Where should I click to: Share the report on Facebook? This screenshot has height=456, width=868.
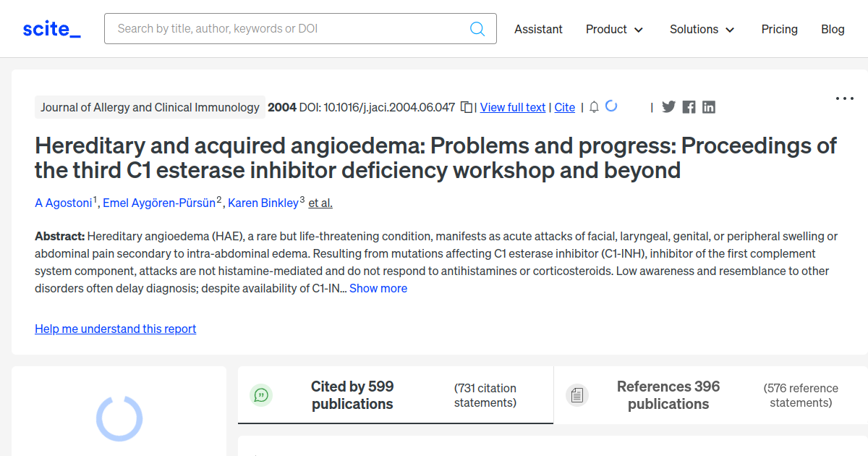(689, 106)
